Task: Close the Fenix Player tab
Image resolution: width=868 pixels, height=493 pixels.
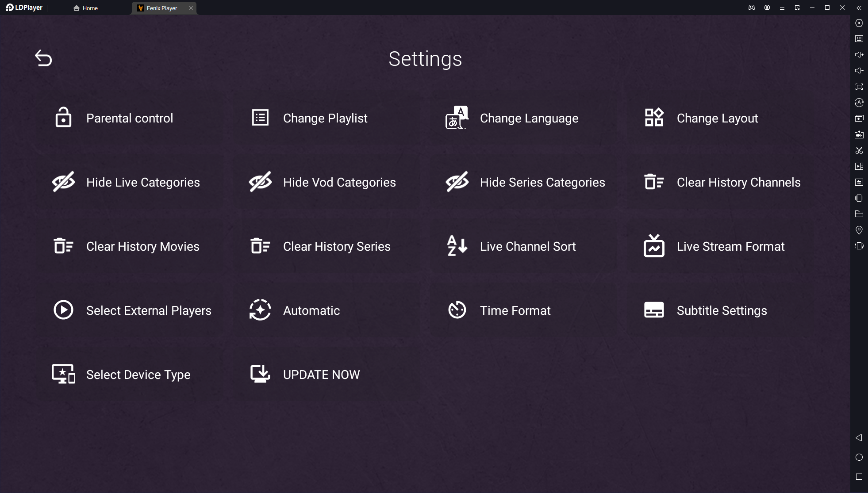Action: coord(191,8)
